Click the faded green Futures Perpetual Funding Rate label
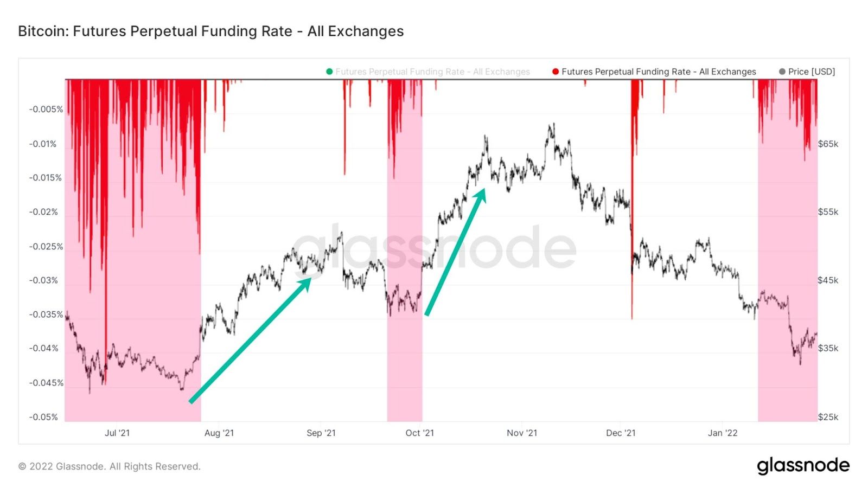This screenshot has width=868, height=488. pyautogui.click(x=432, y=72)
